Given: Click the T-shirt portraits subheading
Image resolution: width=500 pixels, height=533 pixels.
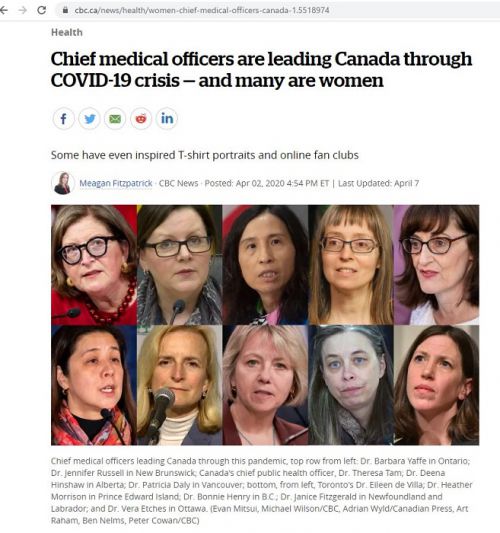Looking at the screenshot, I should point(205,155).
